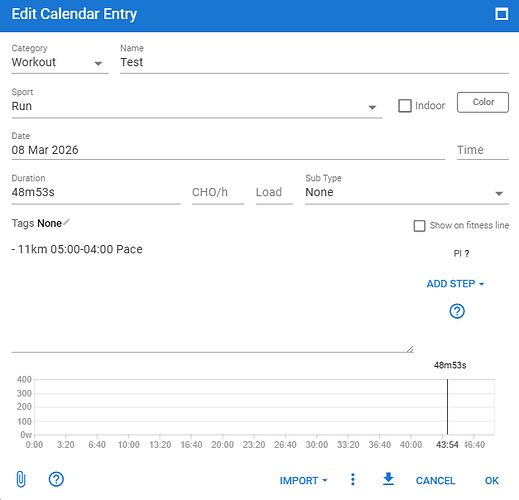Expand the Sport Run dropdown
Viewport: 519px width, 500px height.
197,107
